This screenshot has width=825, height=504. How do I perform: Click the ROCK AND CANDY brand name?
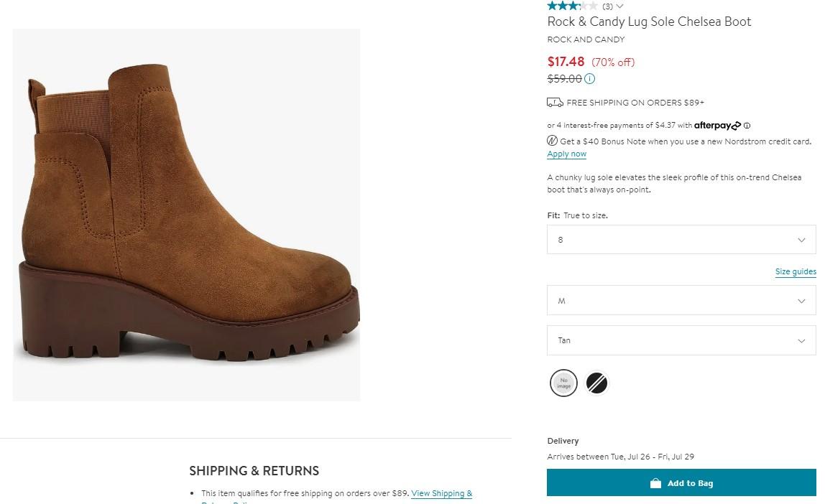pos(586,39)
